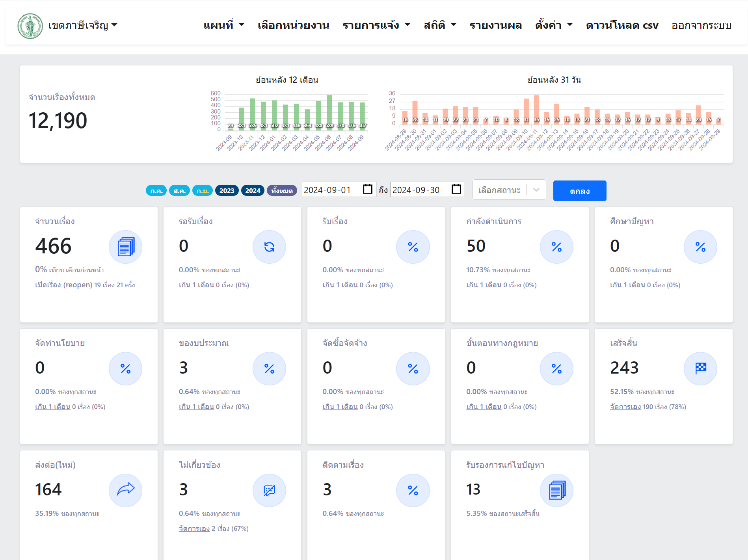Select the ทั้งหมด filter badge
Image resolution: width=748 pixels, height=560 pixels.
pos(282,191)
